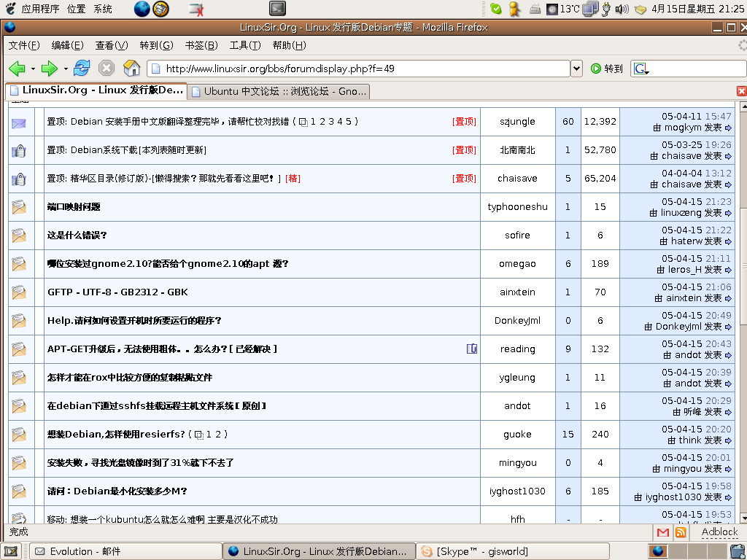Launch terminal icon in top panel
This screenshot has height=560, width=747.
[x=277, y=9]
